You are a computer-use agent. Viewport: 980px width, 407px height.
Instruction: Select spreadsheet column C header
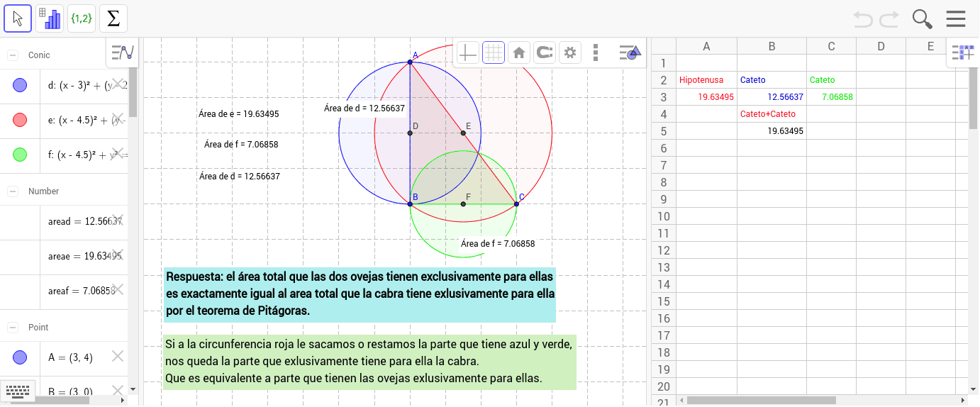tap(831, 46)
